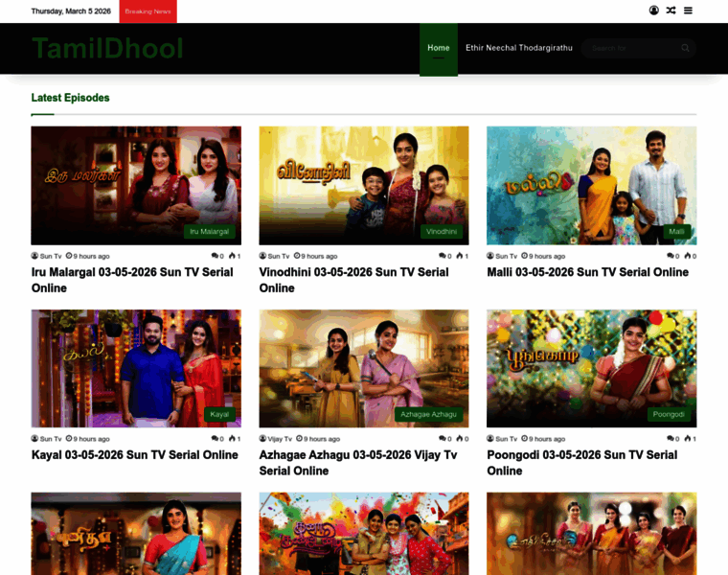Click views flame icon on Azhagae Azhagu
The image size is (728, 575).
coord(460,438)
